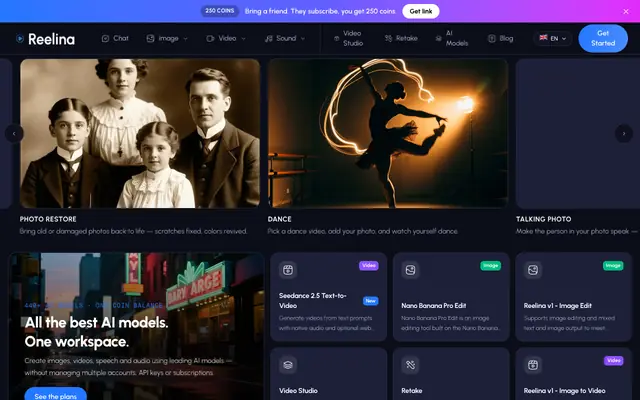Screen dimensions: 640x400
Task: Open the Seedance 2.5 Text-to-Video card
Action: (329, 297)
